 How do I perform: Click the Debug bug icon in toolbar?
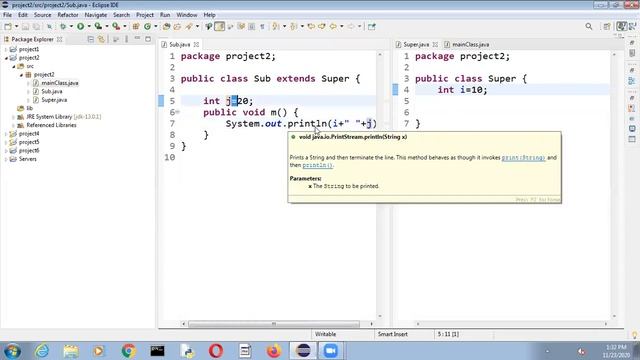63,27
